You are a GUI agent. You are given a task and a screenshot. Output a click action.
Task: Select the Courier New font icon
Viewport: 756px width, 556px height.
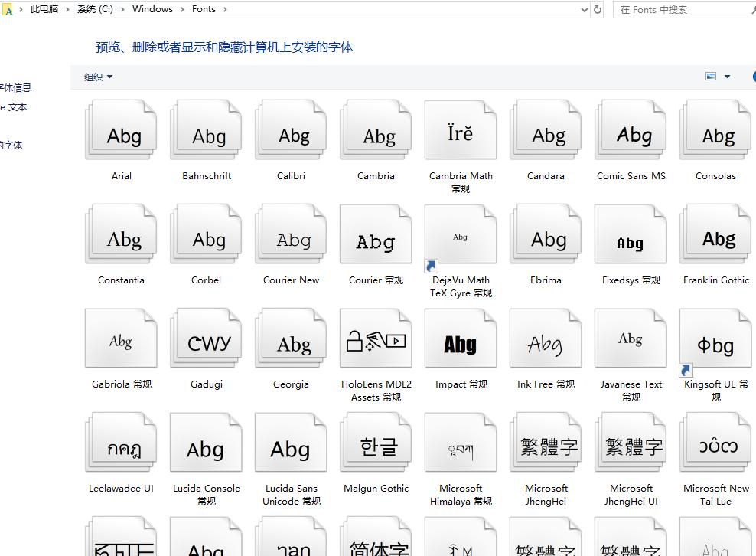pyautogui.click(x=292, y=234)
